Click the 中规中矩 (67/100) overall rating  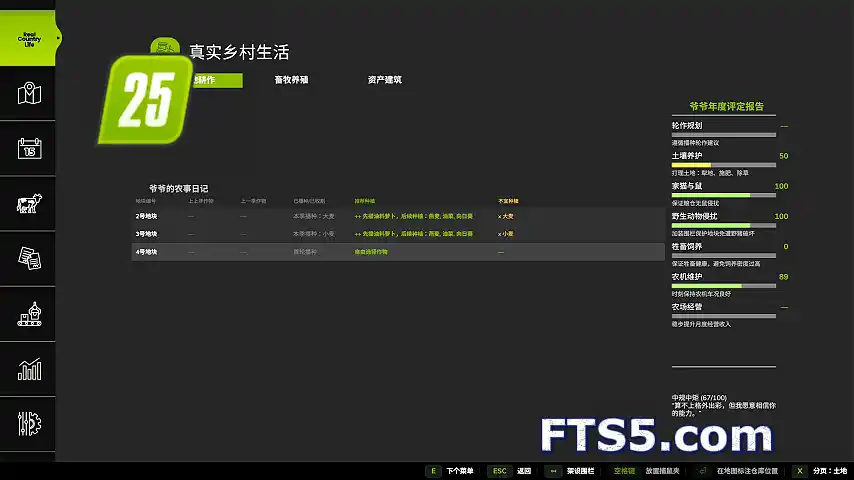pos(699,398)
